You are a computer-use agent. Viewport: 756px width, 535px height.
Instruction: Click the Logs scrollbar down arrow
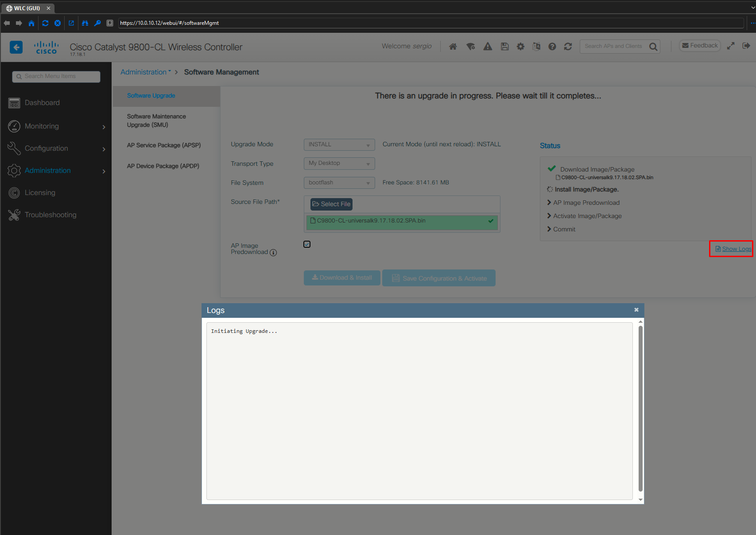pyautogui.click(x=640, y=500)
